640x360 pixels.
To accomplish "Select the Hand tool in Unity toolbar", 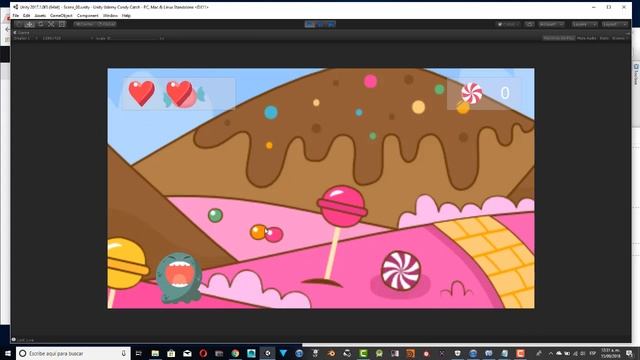I will [19, 24].
